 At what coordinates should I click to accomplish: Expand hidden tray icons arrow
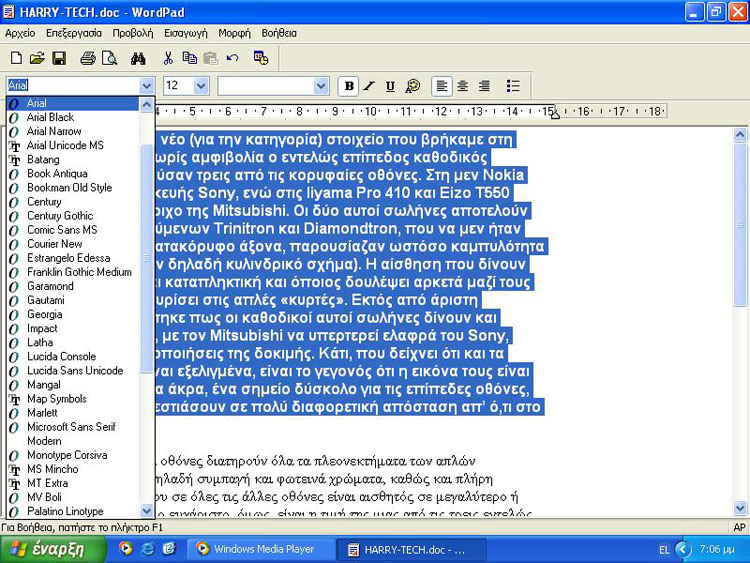point(683,549)
